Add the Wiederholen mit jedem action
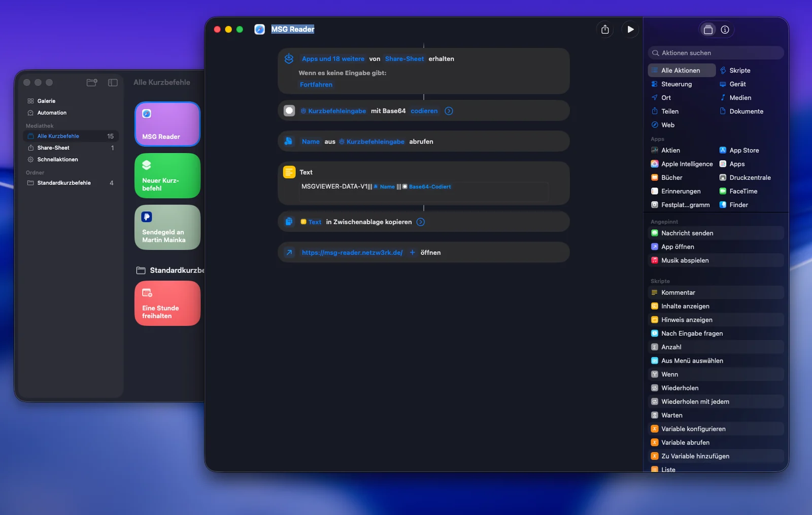 (716, 402)
